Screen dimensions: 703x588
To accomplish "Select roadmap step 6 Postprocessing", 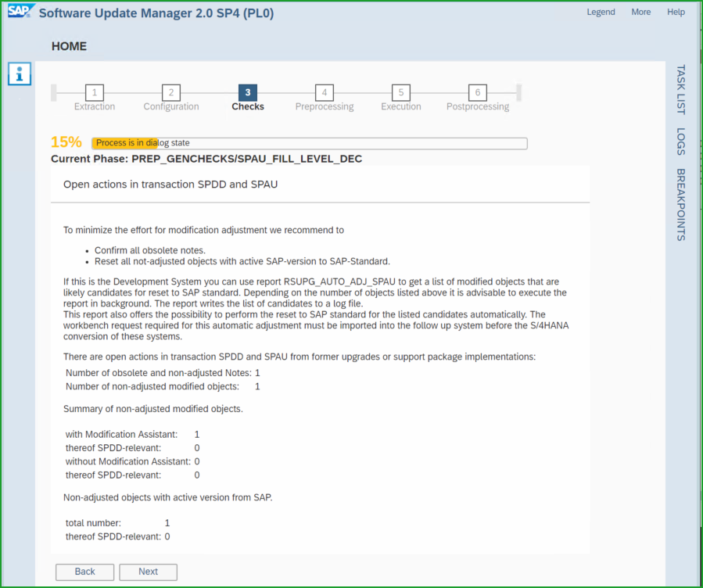I will coord(478,99).
